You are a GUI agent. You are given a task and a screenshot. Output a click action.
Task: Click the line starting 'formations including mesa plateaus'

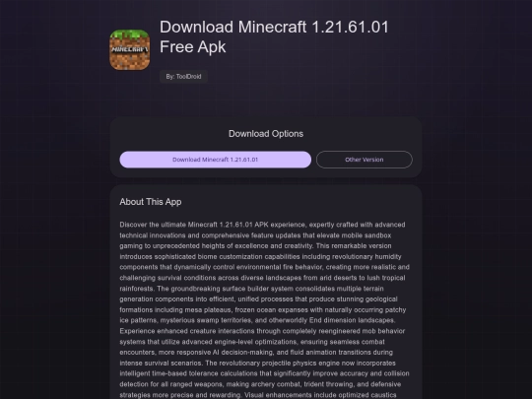(263, 309)
